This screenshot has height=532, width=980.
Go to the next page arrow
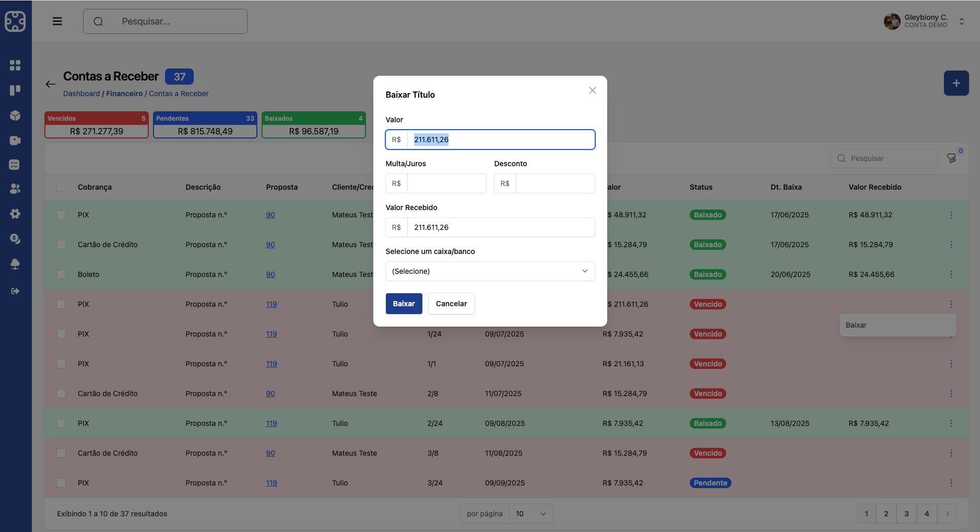point(947,514)
